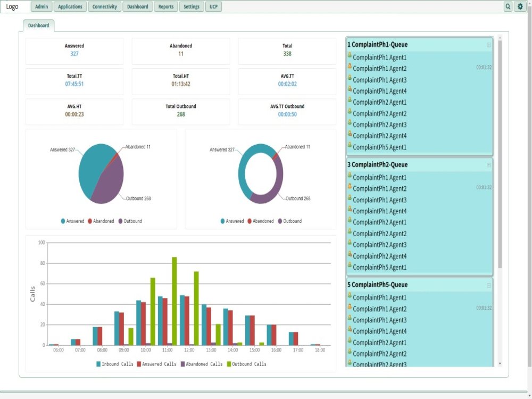Open the Applications menu
Viewport: 532px width, 399px height.
pos(70,6)
